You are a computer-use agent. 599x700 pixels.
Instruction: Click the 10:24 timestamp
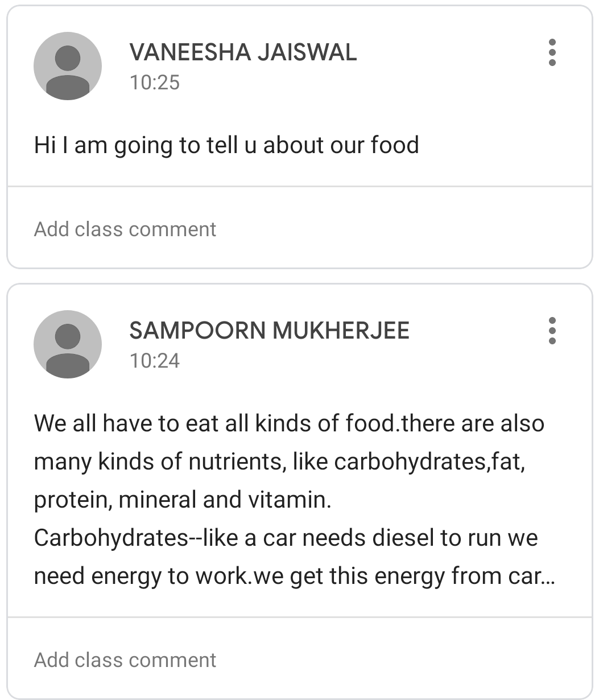pos(155,361)
